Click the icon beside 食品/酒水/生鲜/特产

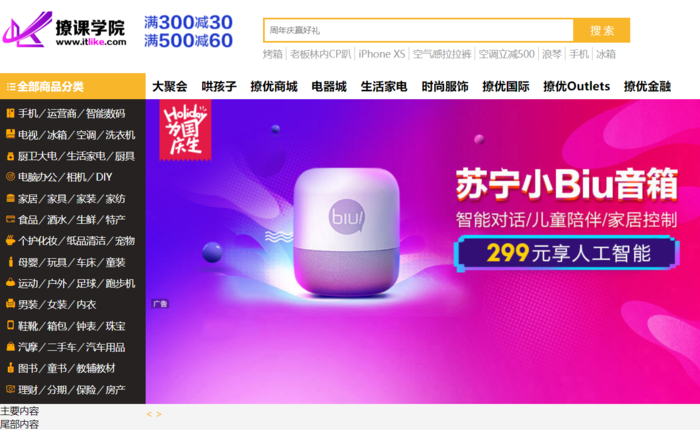click(x=10, y=219)
